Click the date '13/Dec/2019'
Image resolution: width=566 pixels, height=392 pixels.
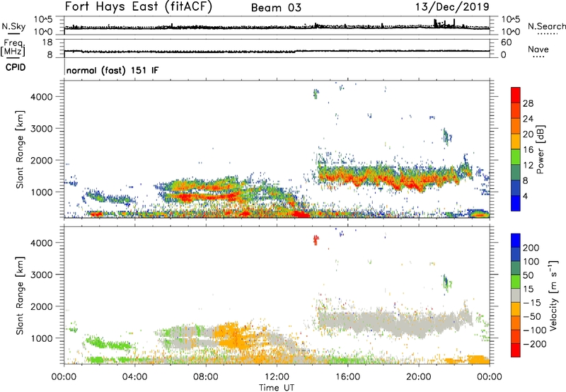[452, 7]
